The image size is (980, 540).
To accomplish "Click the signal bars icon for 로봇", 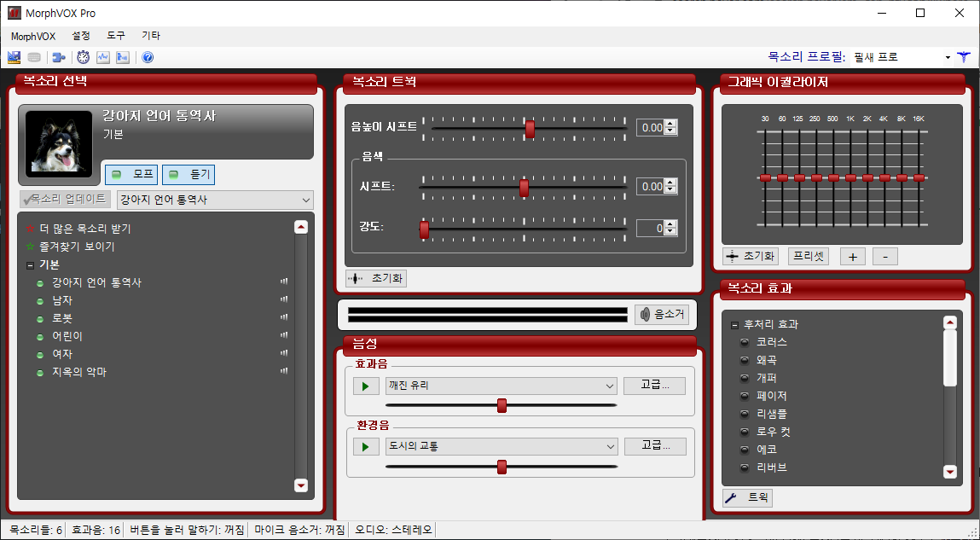I will pyautogui.click(x=284, y=317).
